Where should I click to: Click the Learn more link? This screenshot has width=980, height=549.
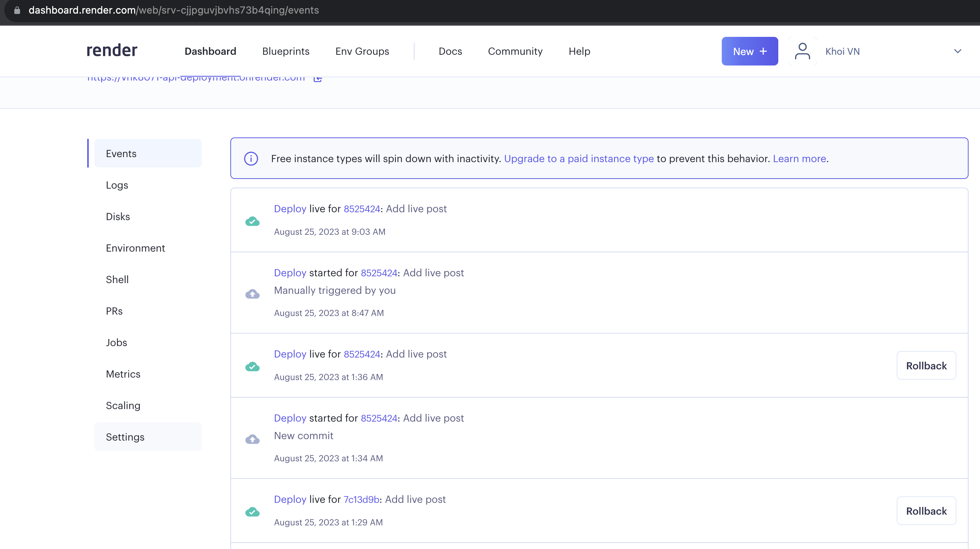pyautogui.click(x=799, y=159)
